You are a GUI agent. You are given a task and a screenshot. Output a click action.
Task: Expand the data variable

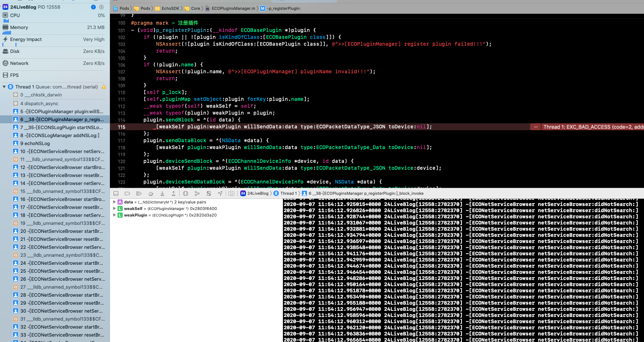(115, 202)
